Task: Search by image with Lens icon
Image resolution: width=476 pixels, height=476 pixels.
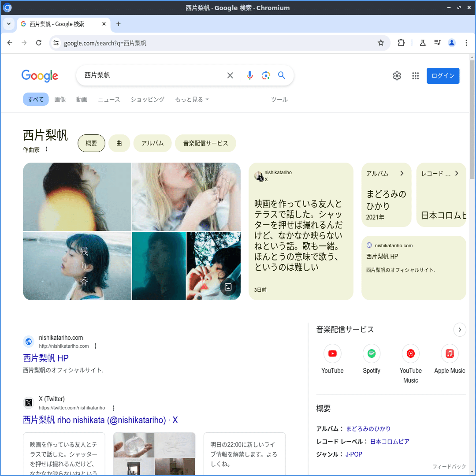Action: pyautogui.click(x=266, y=75)
